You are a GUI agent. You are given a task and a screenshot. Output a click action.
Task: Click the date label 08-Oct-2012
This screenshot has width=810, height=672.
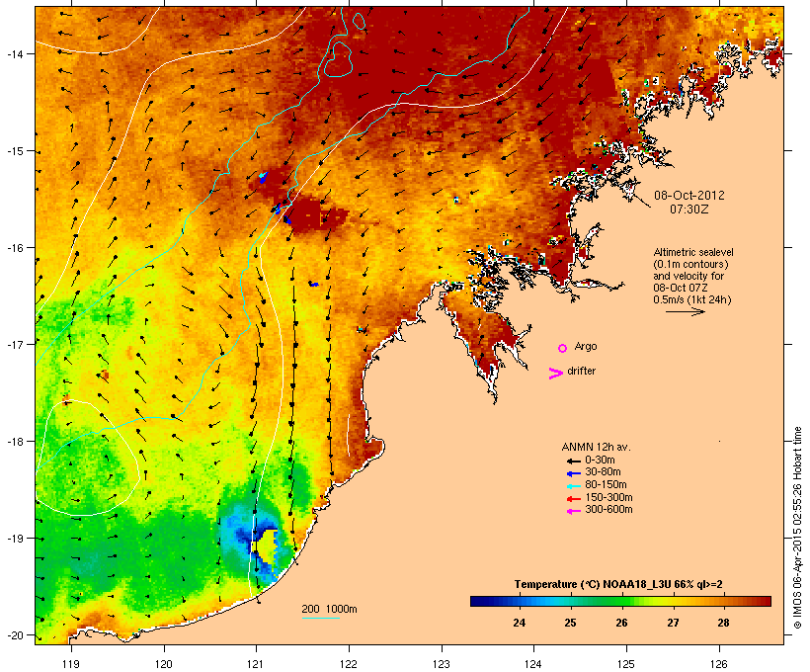click(689, 196)
